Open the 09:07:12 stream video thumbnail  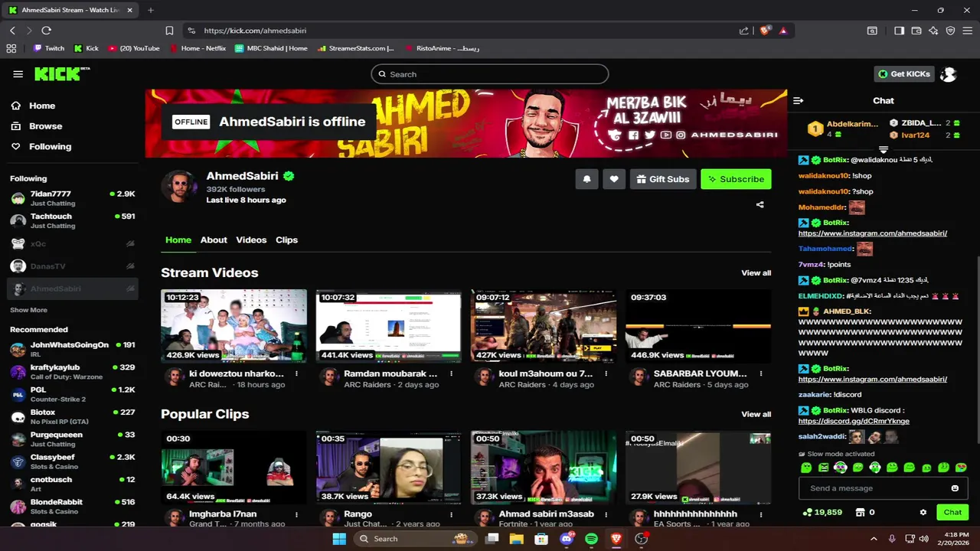click(544, 325)
